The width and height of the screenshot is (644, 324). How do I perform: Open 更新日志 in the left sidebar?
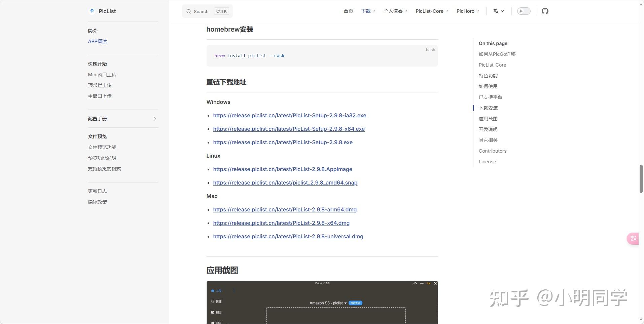point(97,191)
